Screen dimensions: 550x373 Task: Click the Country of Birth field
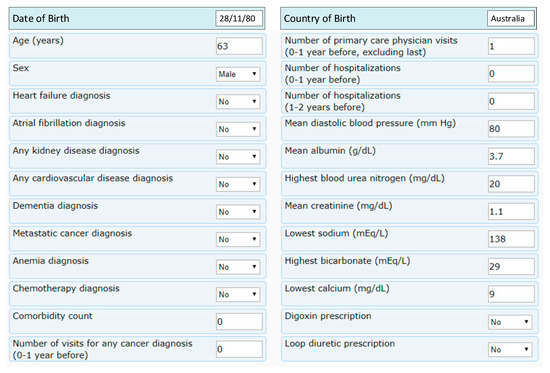511,19
